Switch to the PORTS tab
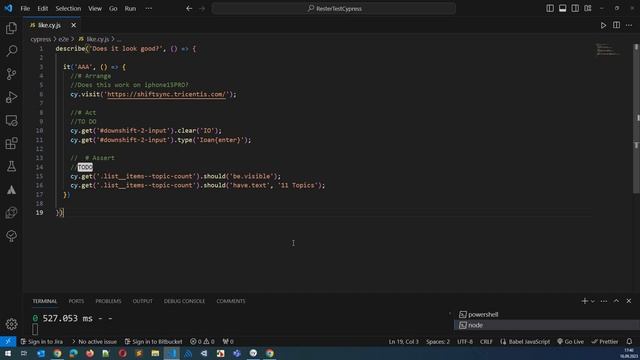 (76, 301)
